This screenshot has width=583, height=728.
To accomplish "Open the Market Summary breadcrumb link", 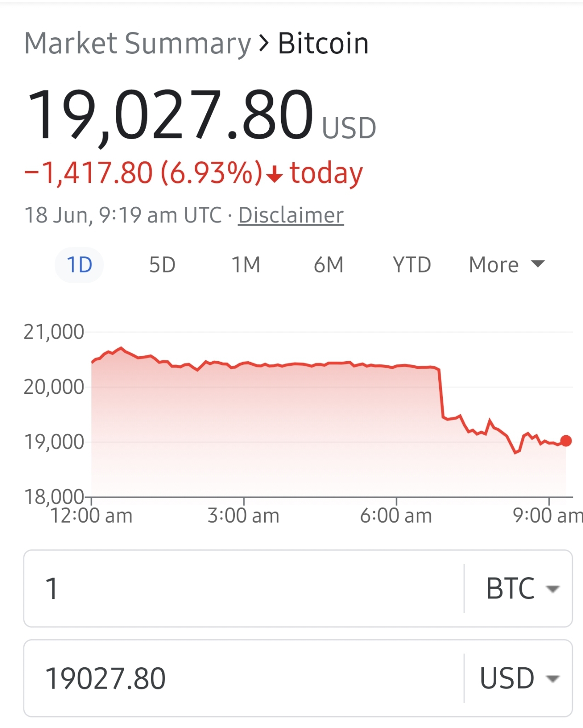I will click(137, 44).
